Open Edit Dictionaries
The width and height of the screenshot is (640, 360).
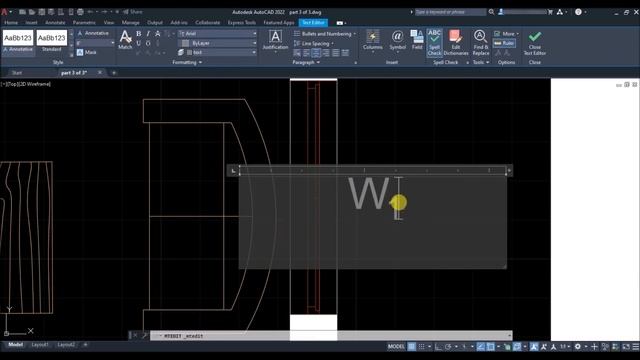tap(456, 42)
